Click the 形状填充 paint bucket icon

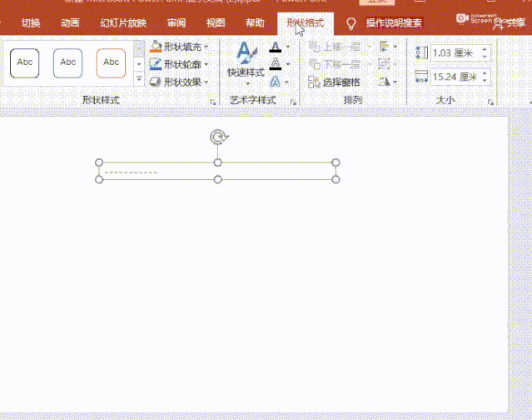click(x=156, y=47)
